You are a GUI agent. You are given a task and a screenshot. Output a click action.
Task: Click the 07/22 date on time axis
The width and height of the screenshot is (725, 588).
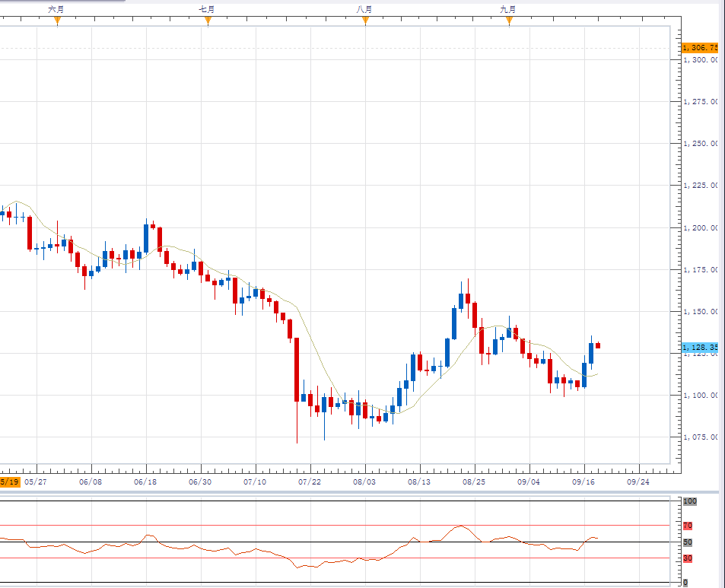click(x=310, y=482)
